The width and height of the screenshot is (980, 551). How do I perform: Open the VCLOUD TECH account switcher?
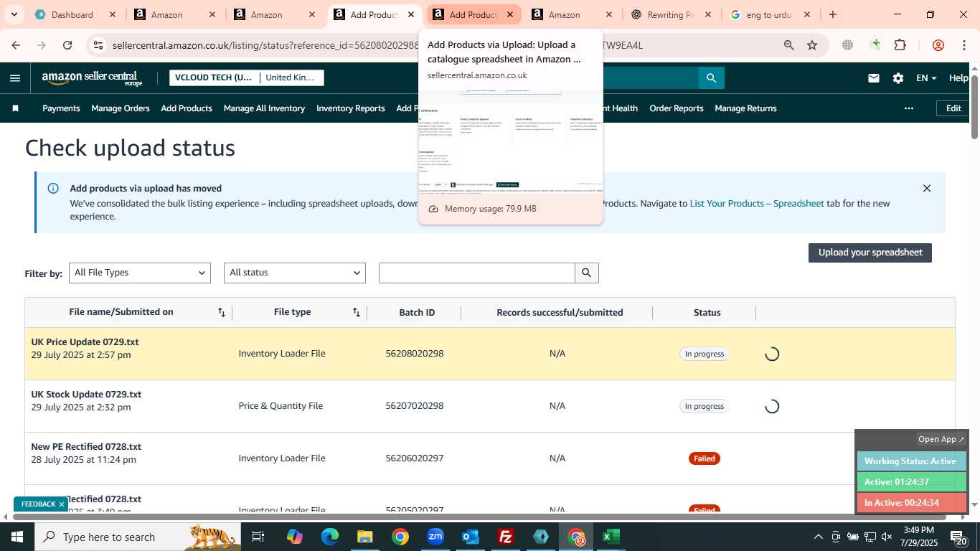point(247,77)
